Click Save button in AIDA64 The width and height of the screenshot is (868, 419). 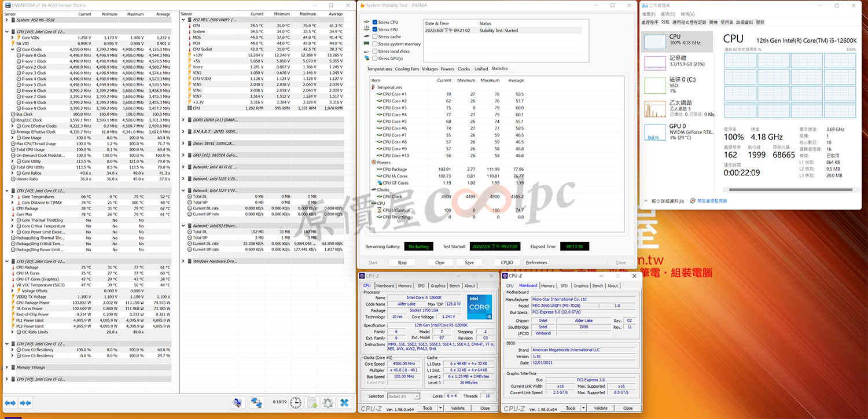click(x=469, y=262)
